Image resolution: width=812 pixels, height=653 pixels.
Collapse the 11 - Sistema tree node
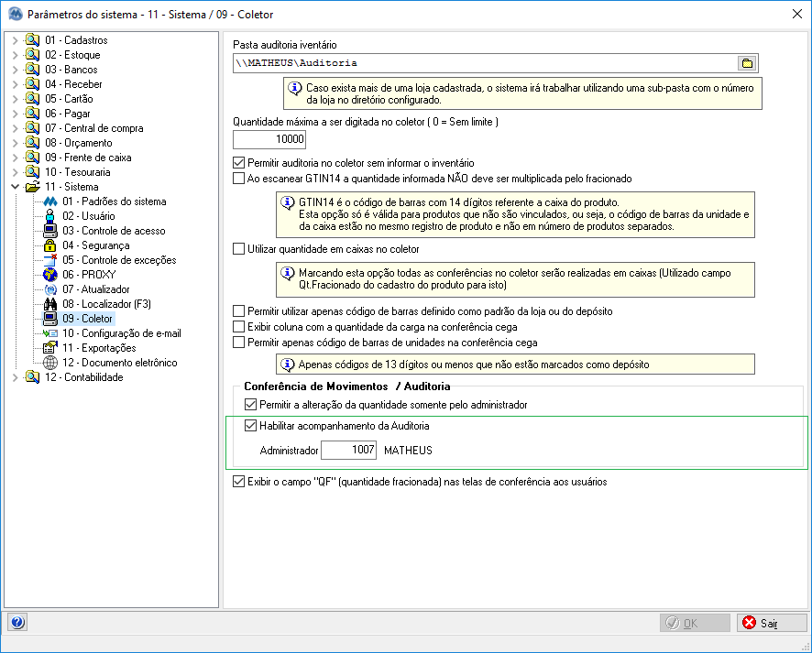(15, 186)
